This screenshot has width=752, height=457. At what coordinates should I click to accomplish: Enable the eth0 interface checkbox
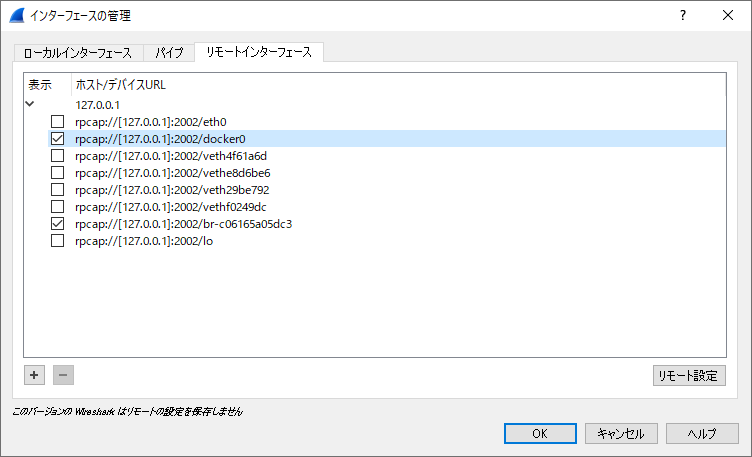(x=58, y=122)
